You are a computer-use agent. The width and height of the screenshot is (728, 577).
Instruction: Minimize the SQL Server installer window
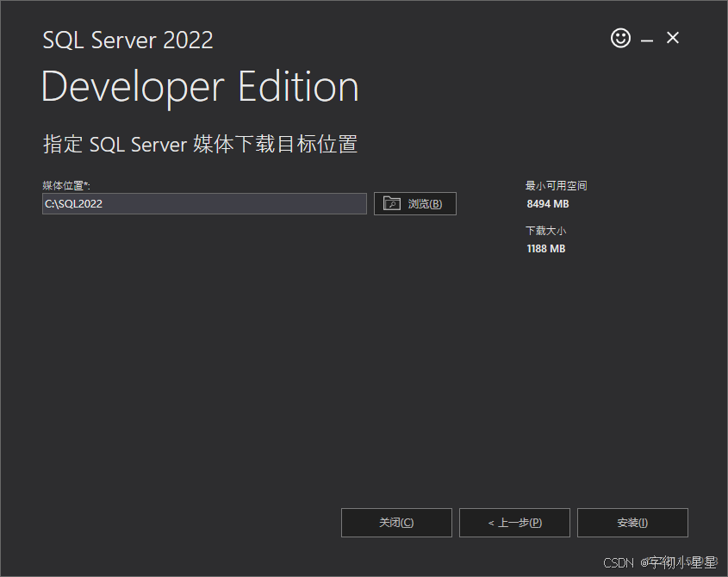(647, 40)
